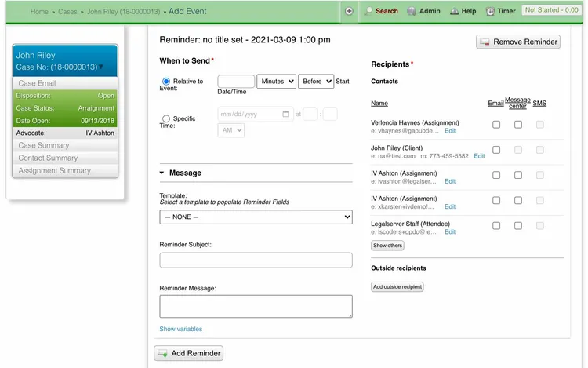Click the Cases breadcrumb

pyautogui.click(x=67, y=12)
